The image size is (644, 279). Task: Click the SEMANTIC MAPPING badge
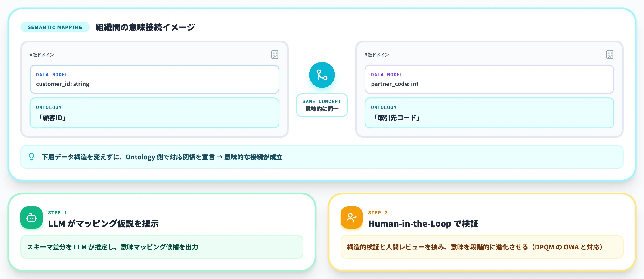pyautogui.click(x=55, y=27)
